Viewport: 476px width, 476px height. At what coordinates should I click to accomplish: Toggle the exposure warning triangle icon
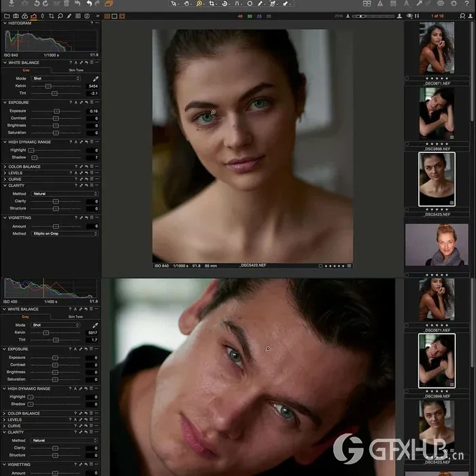click(x=380, y=3)
